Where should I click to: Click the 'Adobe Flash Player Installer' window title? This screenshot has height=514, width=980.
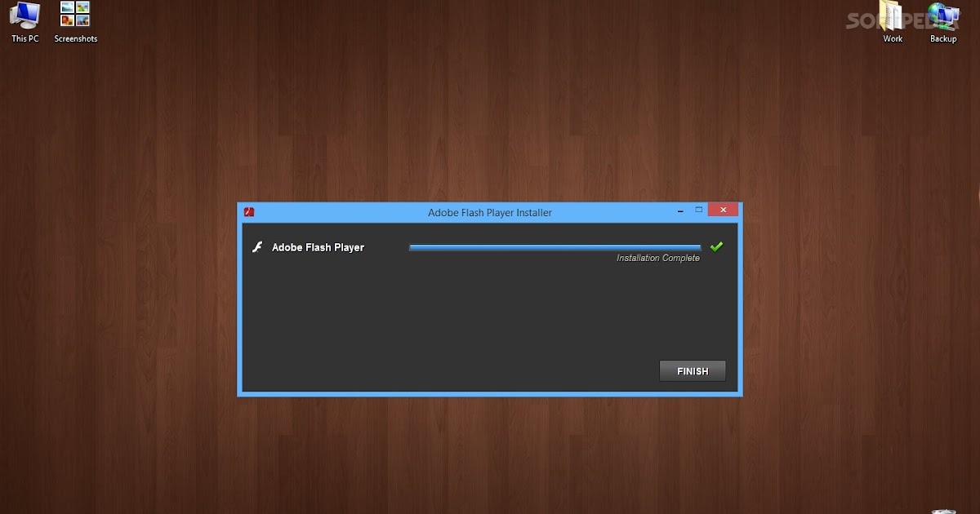(x=490, y=212)
